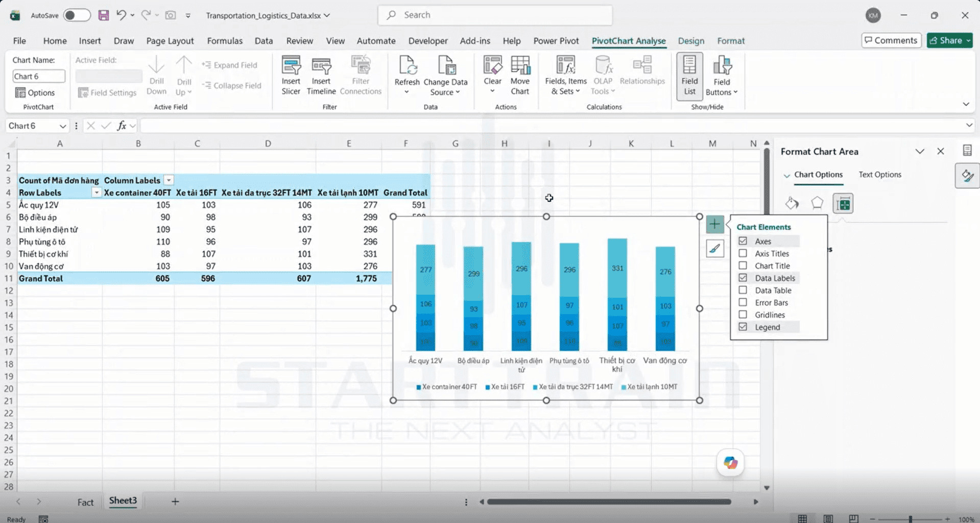This screenshot has height=523, width=980.
Task: Open the Chart Elements plus button
Action: (x=714, y=224)
